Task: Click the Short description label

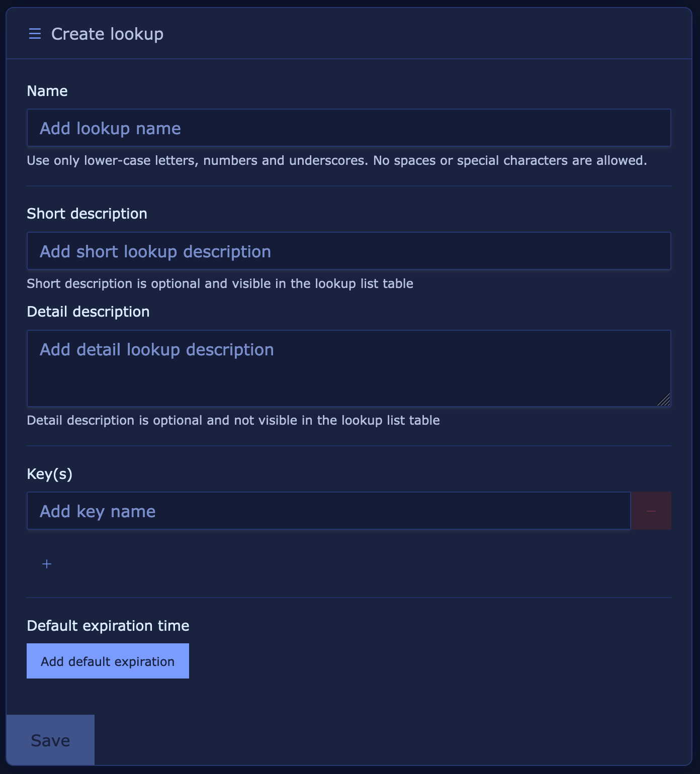Action: [87, 214]
